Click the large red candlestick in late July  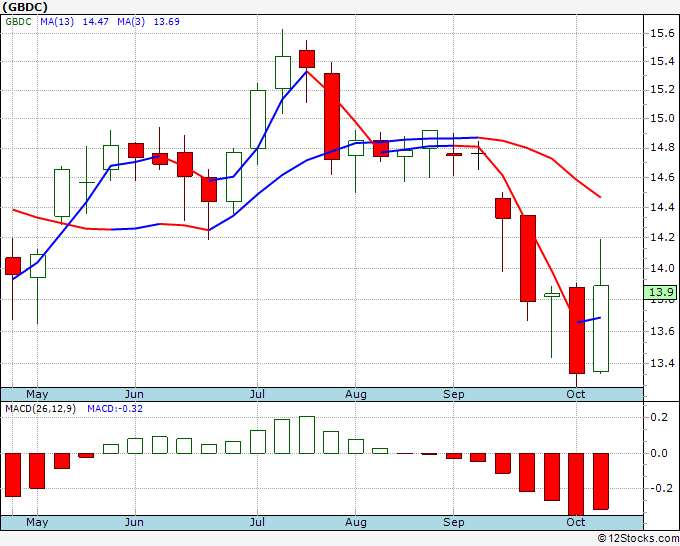(332, 116)
